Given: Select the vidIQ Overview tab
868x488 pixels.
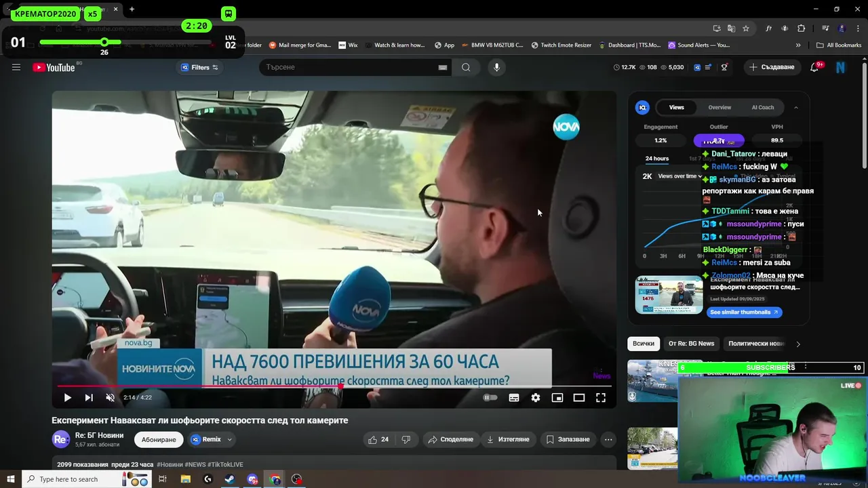Looking at the screenshot, I should (719, 107).
